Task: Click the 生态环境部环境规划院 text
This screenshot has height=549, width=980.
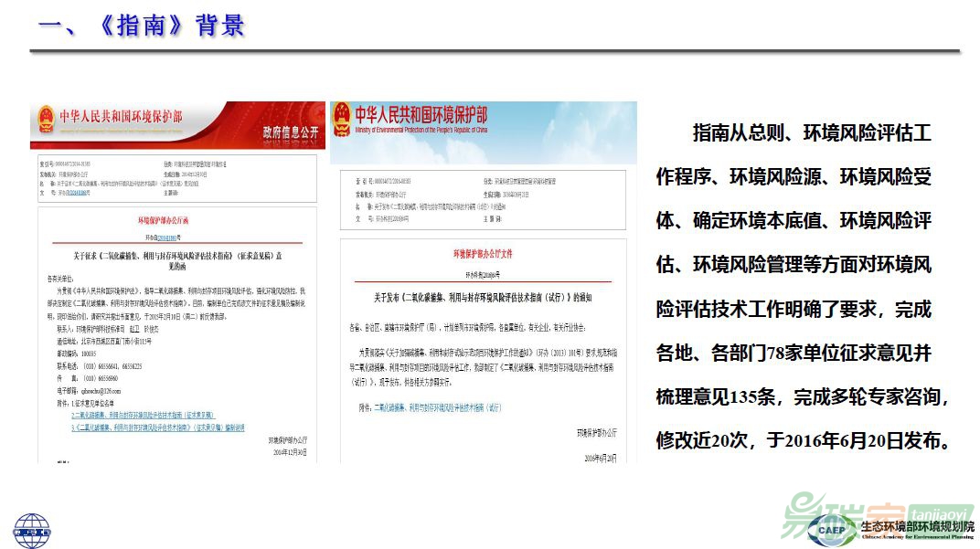Action: click(917, 527)
